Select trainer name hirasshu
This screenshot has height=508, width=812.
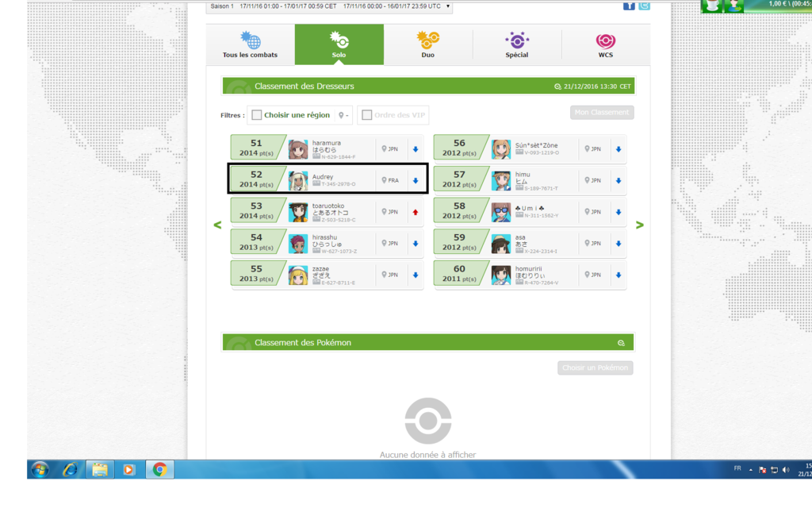[x=324, y=237]
